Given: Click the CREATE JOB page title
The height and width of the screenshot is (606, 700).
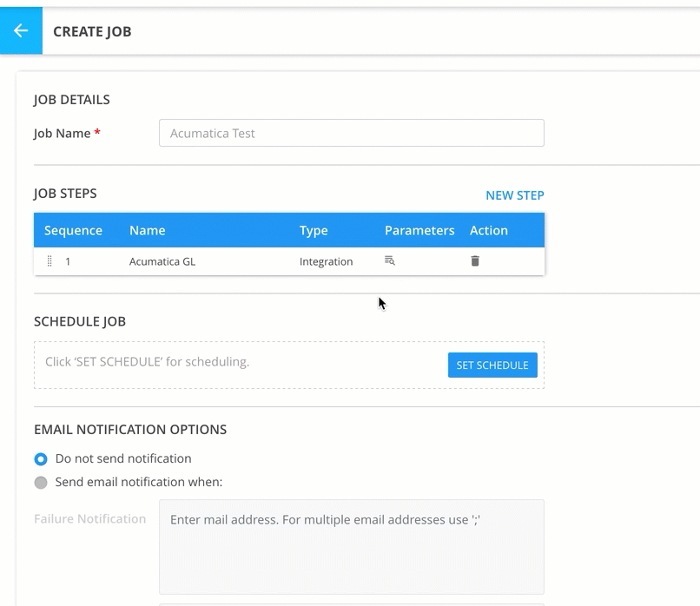Looking at the screenshot, I should click(x=92, y=32).
